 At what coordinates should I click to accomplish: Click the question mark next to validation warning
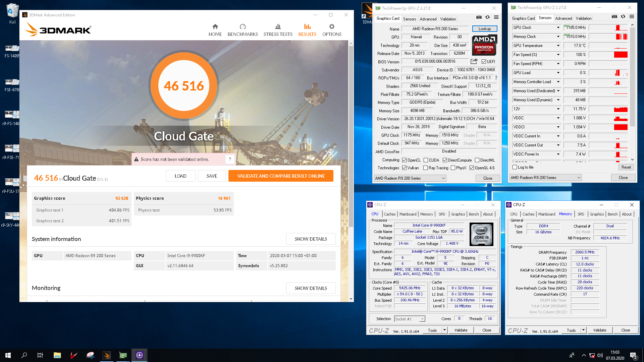(230, 159)
